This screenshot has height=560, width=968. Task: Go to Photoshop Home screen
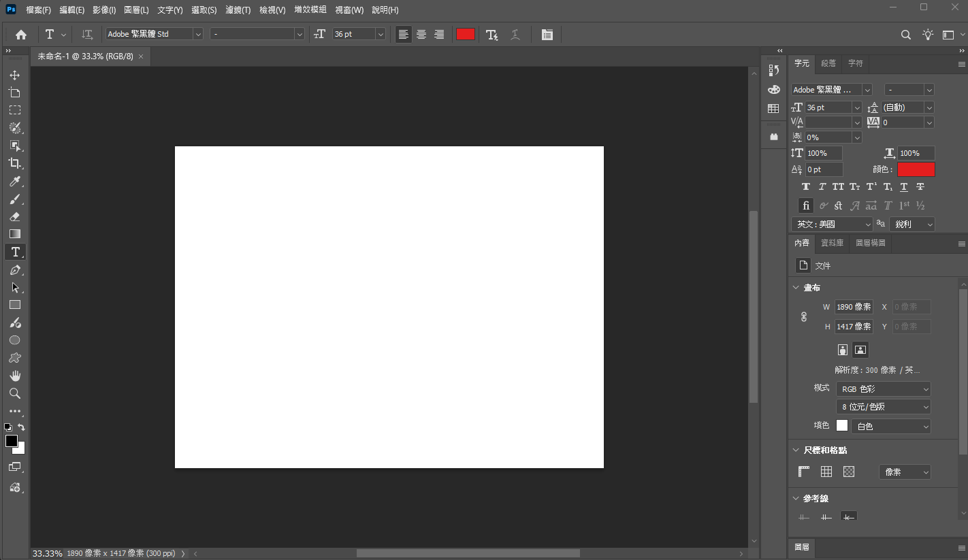(21, 34)
